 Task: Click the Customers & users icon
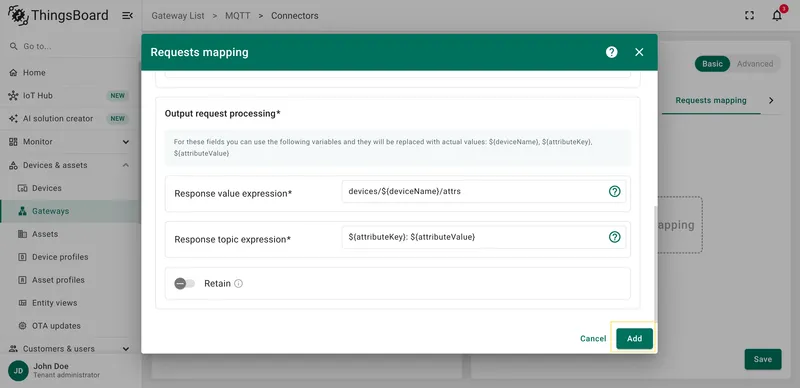point(14,349)
